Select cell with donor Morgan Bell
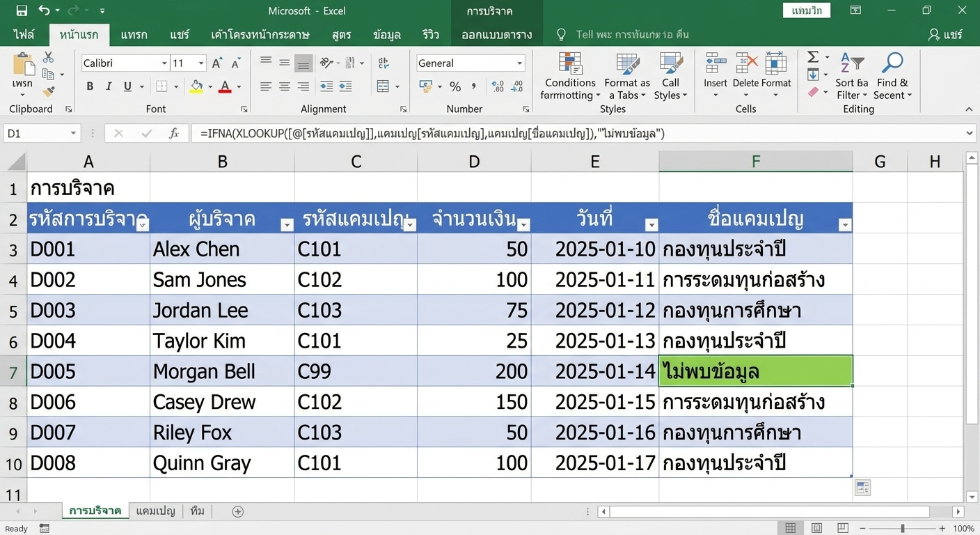Screen dimensions: 980x535 222,371
